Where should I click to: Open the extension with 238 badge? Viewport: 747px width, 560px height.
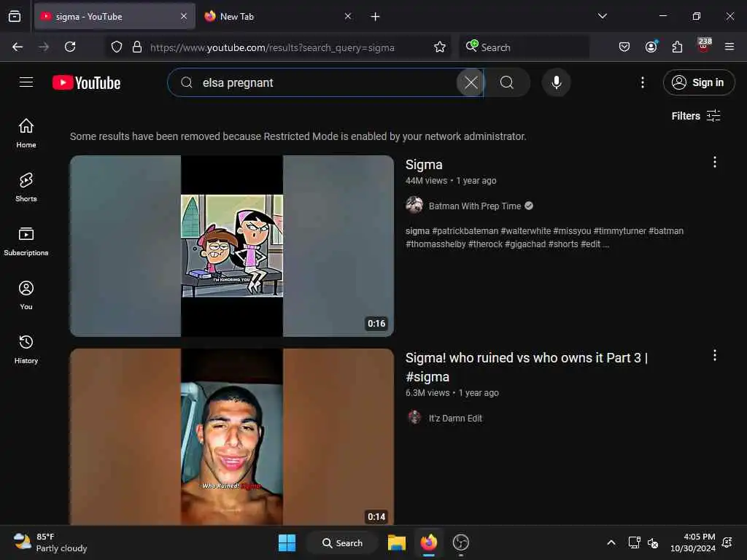coord(704,45)
